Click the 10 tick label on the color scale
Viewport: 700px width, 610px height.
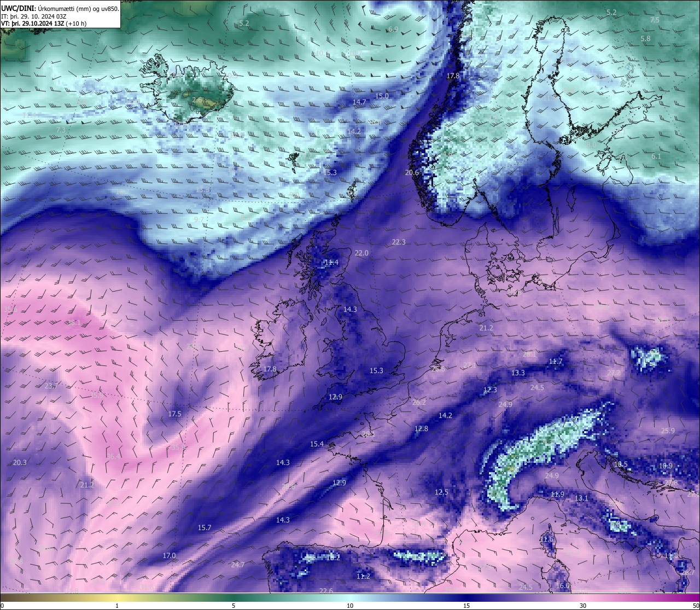[x=350, y=606]
